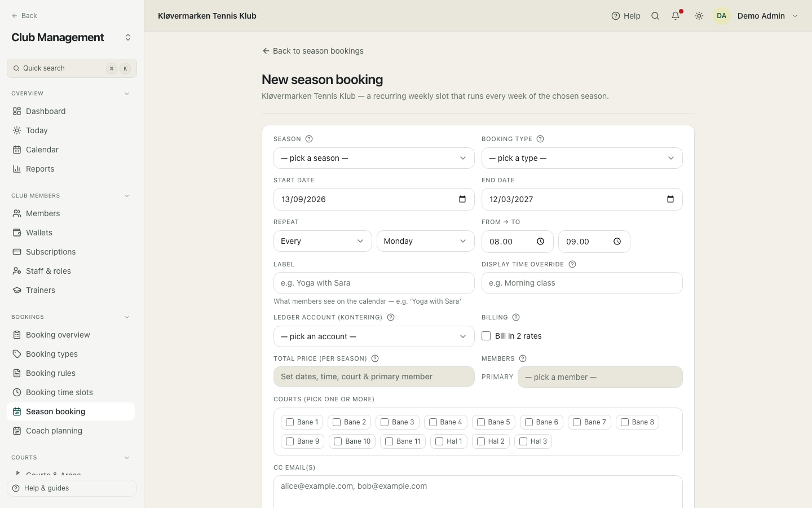The image size is (812, 508).
Task: Click the Back link in sidebar
Action: coord(24,16)
